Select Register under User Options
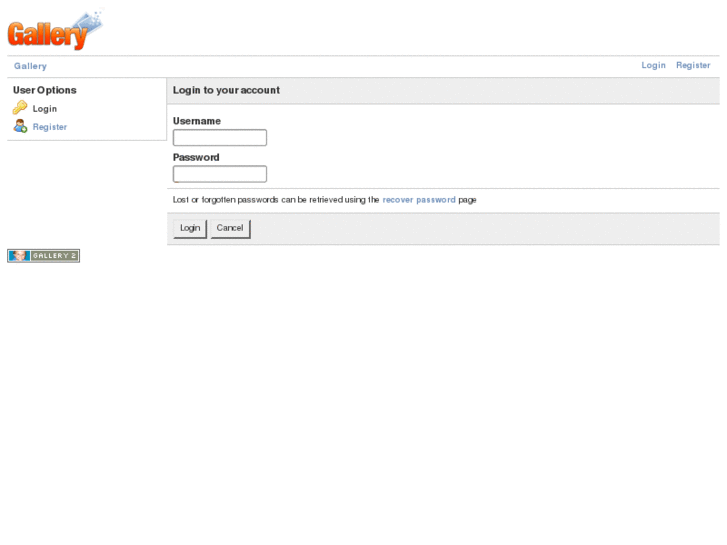 pos(50,127)
